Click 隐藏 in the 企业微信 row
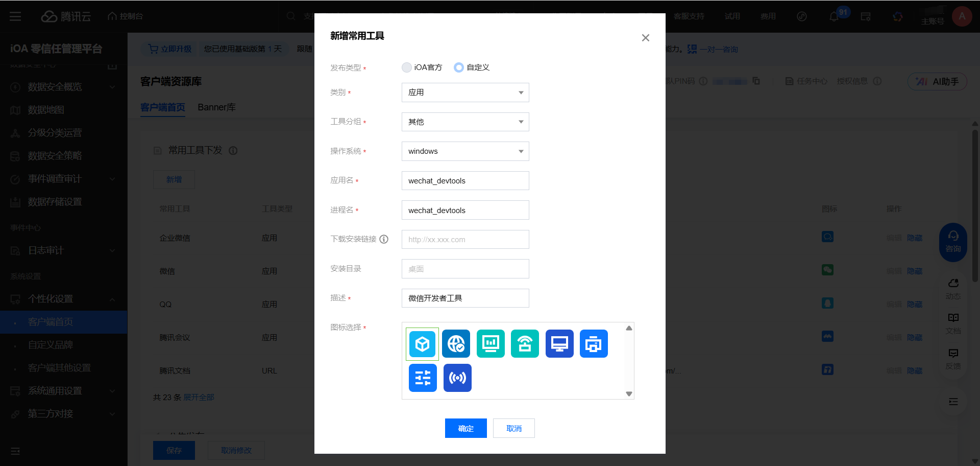This screenshot has width=980, height=466. click(915, 238)
